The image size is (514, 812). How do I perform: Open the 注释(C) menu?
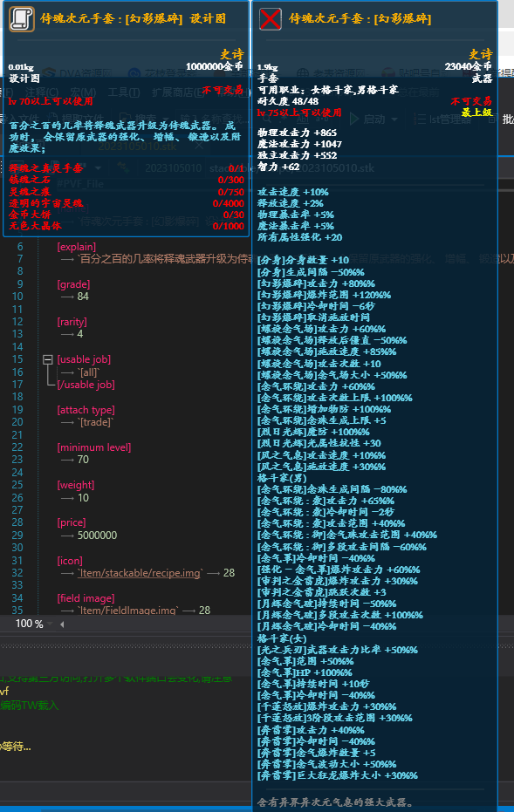click(42, 92)
